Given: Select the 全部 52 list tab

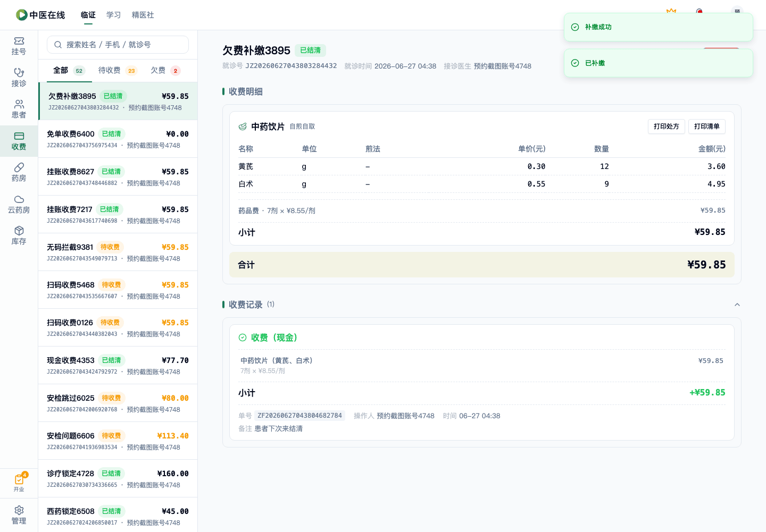Looking at the screenshot, I should pyautogui.click(x=69, y=71).
